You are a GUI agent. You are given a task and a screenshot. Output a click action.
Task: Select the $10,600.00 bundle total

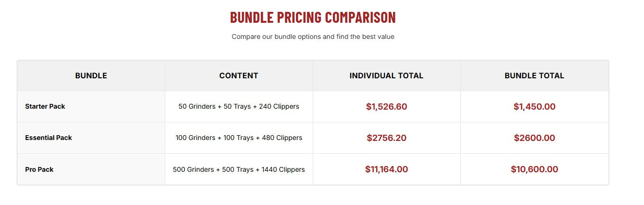point(534,169)
